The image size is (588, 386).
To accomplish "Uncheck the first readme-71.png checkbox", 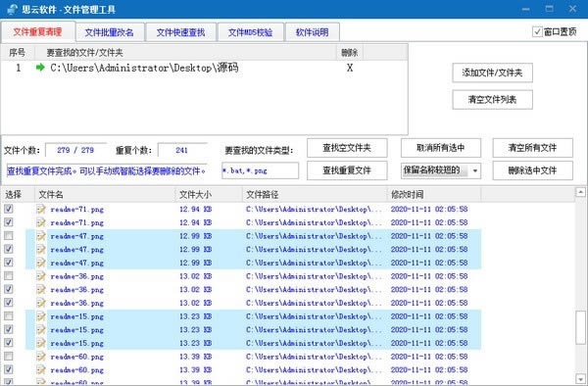I will click(x=8, y=209).
